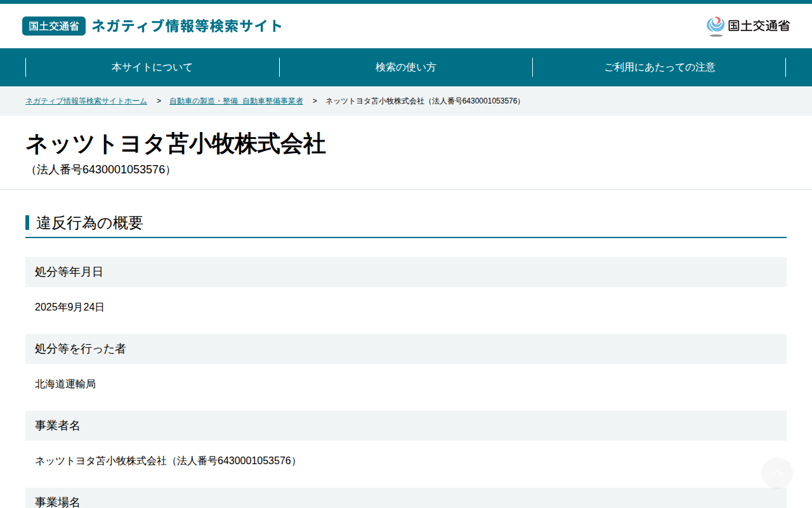Select ご利用にあたっての注意 in the navigation bar
Viewport: 812px width, 508px height.
pyautogui.click(x=660, y=67)
